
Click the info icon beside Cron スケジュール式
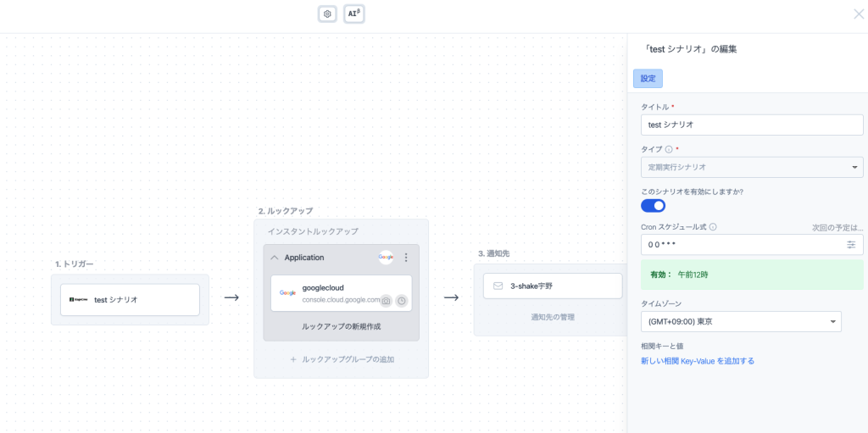click(x=713, y=227)
